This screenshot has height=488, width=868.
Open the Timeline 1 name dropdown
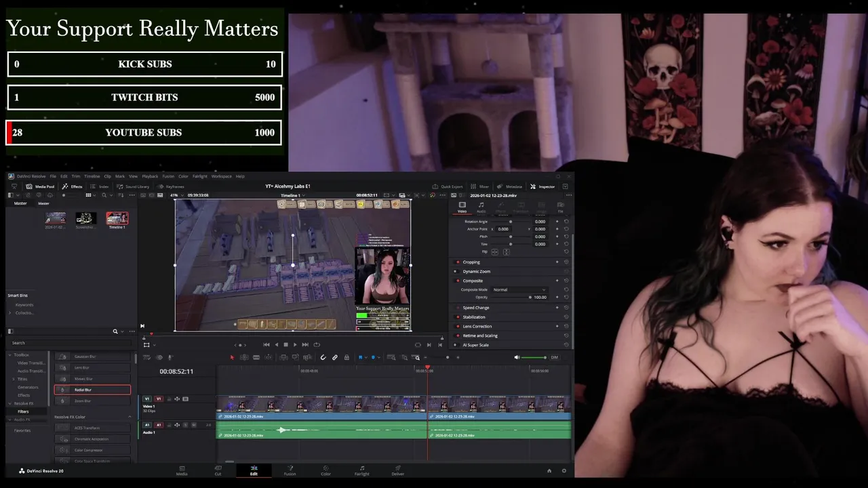point(292,195)
